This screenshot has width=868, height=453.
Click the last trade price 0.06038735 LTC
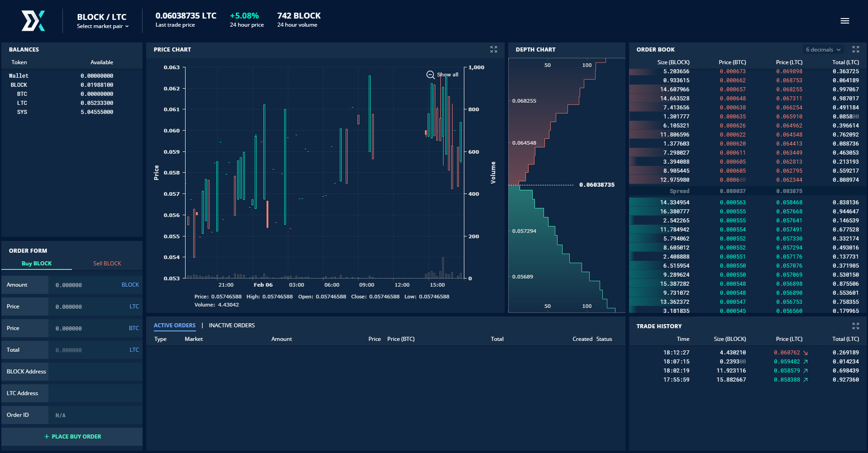(x=186, y=16)
